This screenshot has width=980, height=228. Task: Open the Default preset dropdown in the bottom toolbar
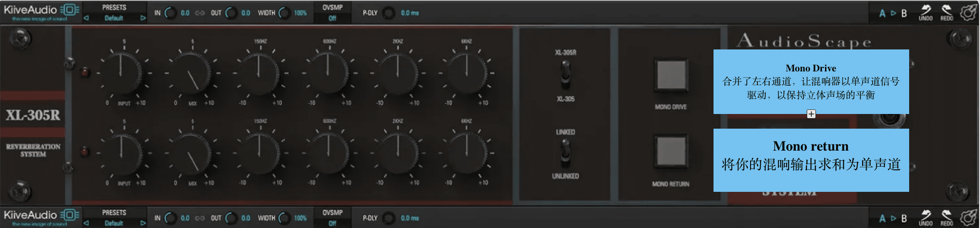click(x=114, y=223)
